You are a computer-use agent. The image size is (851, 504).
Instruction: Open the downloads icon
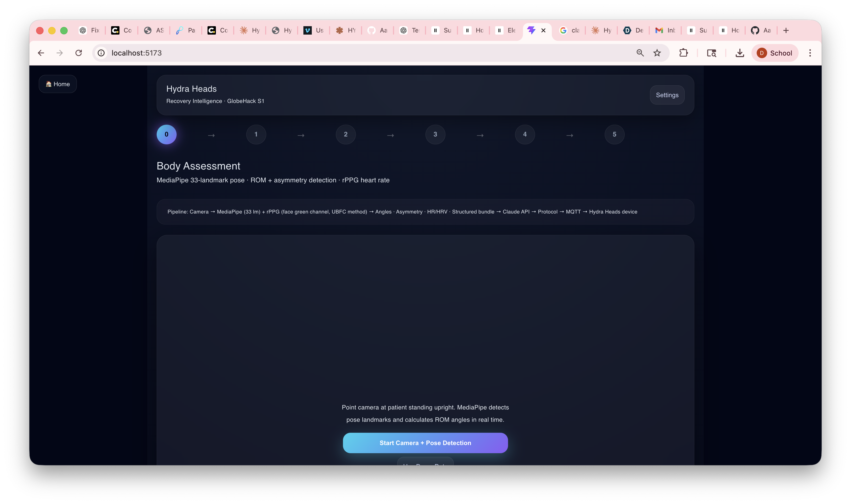coord(740,53)
